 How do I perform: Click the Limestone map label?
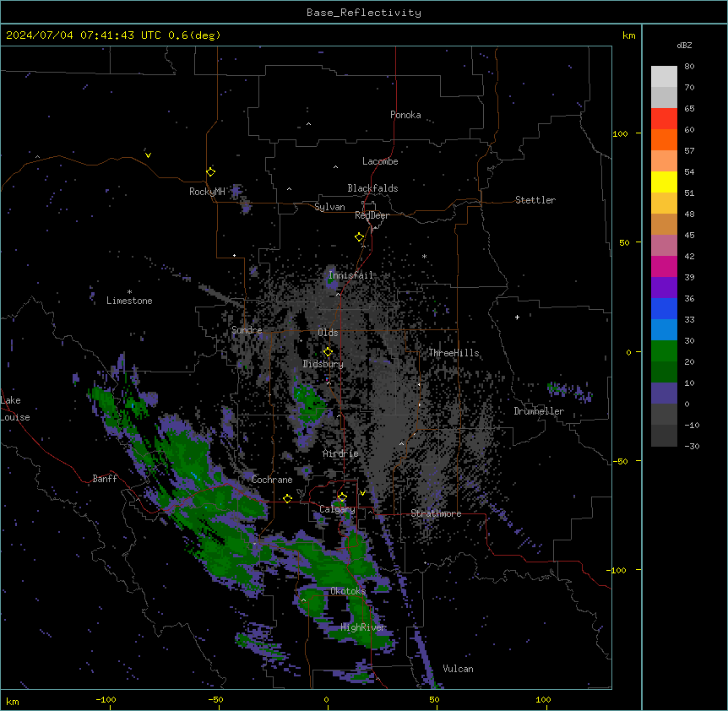129,301
